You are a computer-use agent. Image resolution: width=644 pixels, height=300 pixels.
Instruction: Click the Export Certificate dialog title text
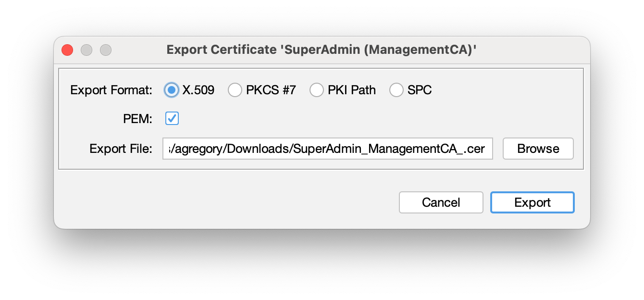pos(322,50)
